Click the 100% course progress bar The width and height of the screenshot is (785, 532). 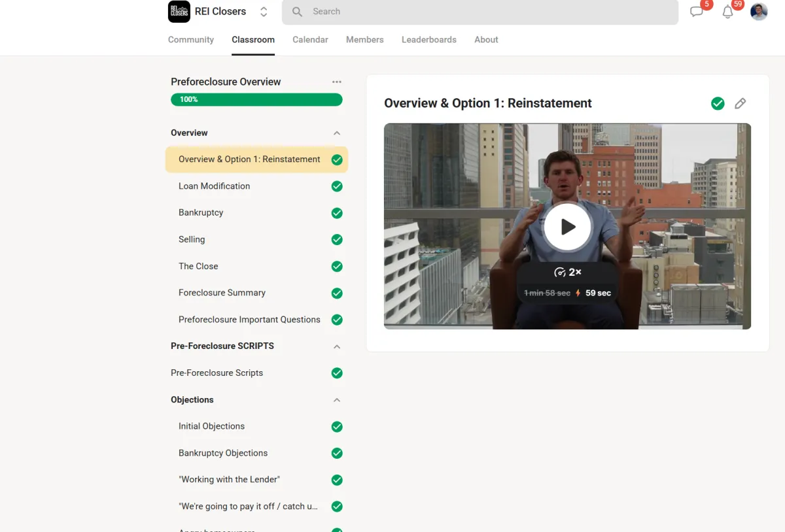pyautogui.click(x=256, y=99)
